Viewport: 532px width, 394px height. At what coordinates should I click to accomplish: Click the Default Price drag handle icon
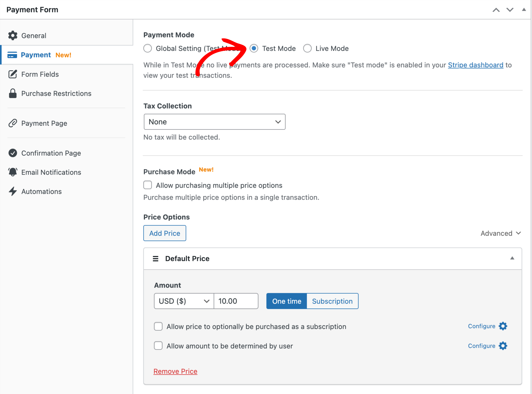coord(155,259)
